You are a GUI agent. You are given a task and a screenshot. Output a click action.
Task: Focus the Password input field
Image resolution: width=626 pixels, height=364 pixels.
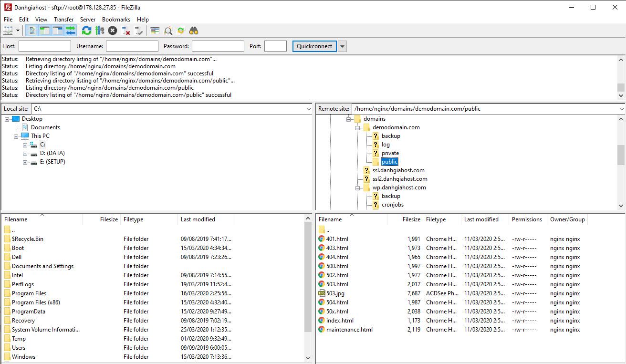pyautogui.click(x=218, y=46)
